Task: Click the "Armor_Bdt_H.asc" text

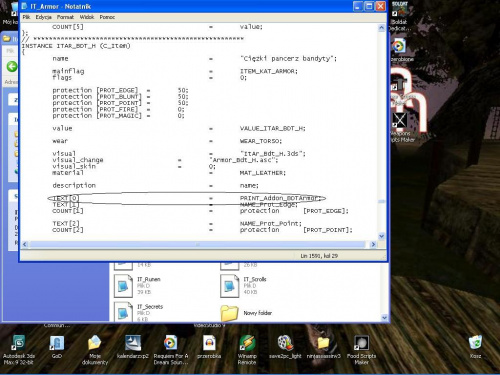Action: coord(243,160)
